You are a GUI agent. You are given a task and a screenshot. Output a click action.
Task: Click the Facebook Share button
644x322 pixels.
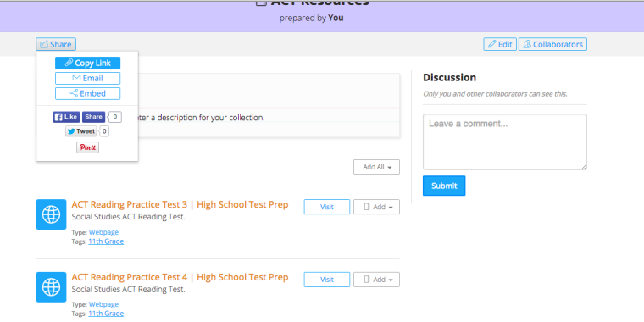coord(94,117)
